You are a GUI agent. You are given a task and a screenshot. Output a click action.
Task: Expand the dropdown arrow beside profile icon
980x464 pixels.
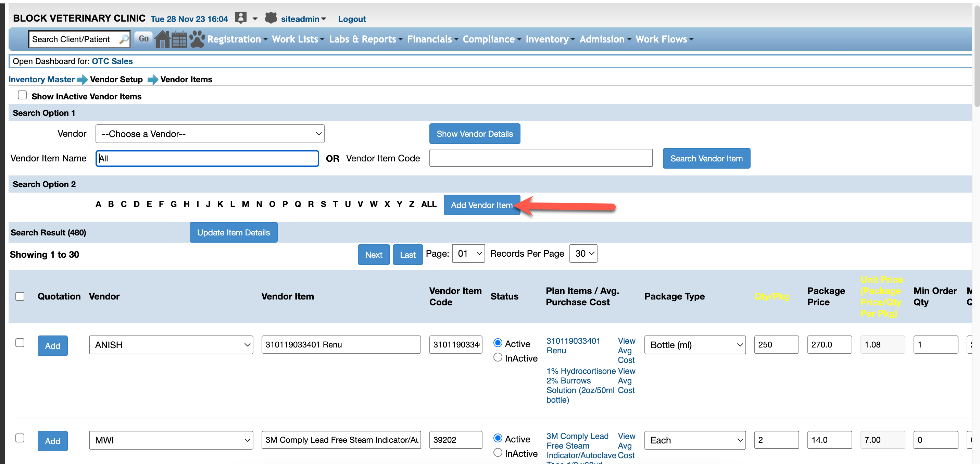point(255,19)
